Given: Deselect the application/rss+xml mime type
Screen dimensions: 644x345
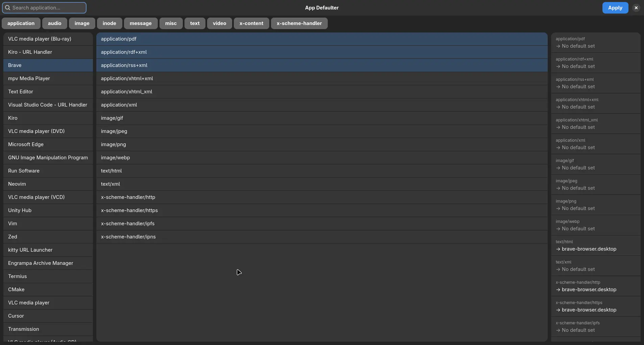Looking at the screenshot, I should pos(321,65).
